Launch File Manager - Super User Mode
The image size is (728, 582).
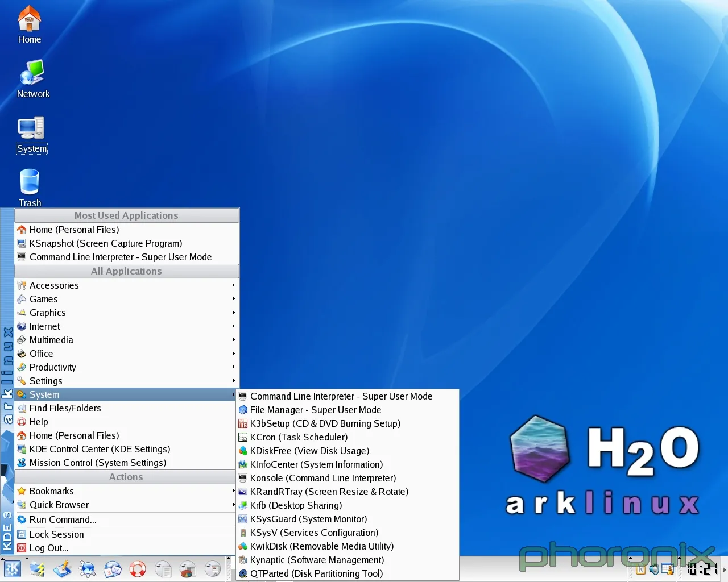pos(348,410)
